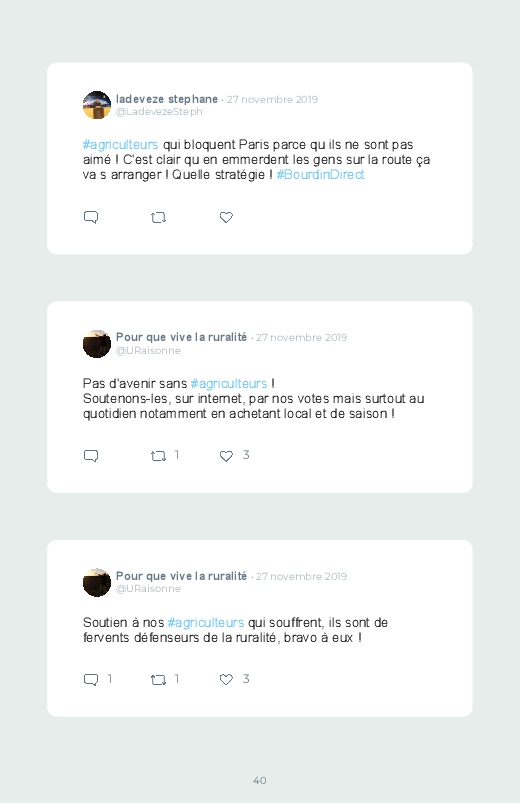Open ladeveze stephane's profile avatar
Image resolution: width=520 pixels, height=803 pixels.
coord(97,105)
